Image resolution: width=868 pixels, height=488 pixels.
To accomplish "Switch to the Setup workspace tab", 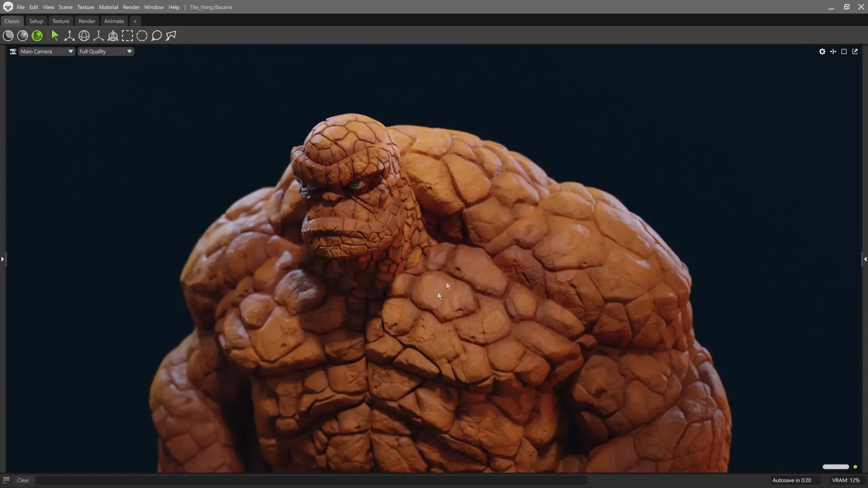I will (x=36, y=21).
